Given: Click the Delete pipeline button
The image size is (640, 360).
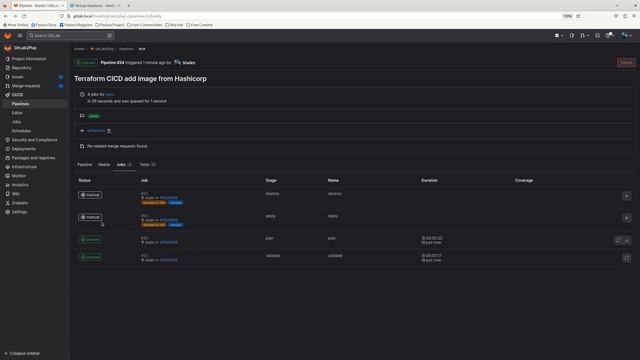Looking at the screenshot, I should click(626, 63).
